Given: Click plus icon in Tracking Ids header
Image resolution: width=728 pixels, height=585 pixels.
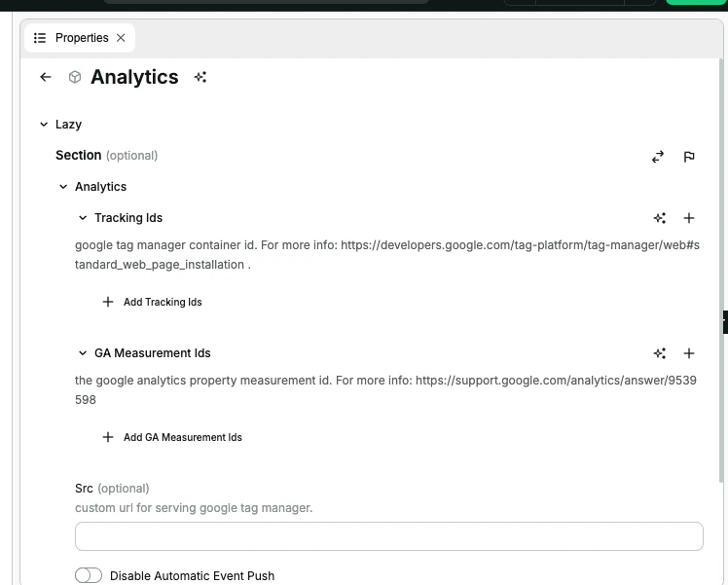Looking at the screenshot, I should [689, 218].
